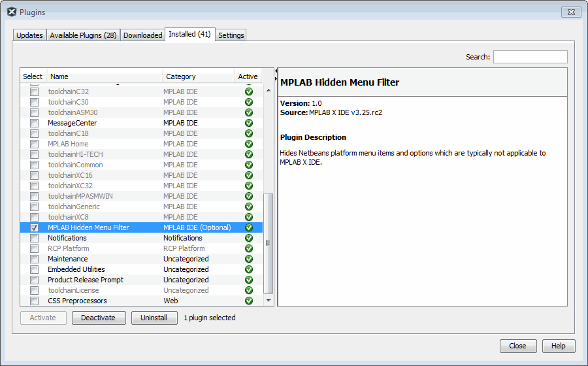Click the active icon for MPLAB Hidden Menu Filter
Image resolution: width=588 pixels, height=366 pixels.
pyautogui.click(x=248, y=227)
